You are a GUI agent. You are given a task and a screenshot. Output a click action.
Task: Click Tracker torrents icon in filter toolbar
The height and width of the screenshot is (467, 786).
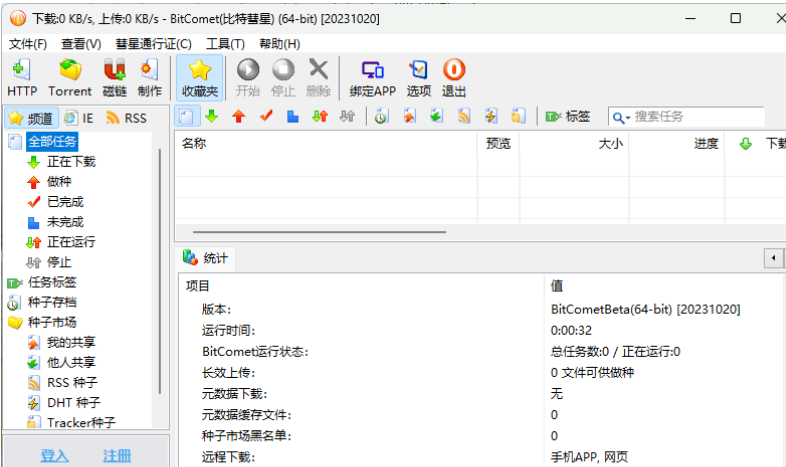518,117
